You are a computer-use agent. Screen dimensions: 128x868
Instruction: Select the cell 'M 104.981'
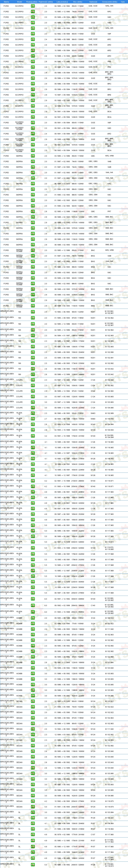click(x=110, y=818)
